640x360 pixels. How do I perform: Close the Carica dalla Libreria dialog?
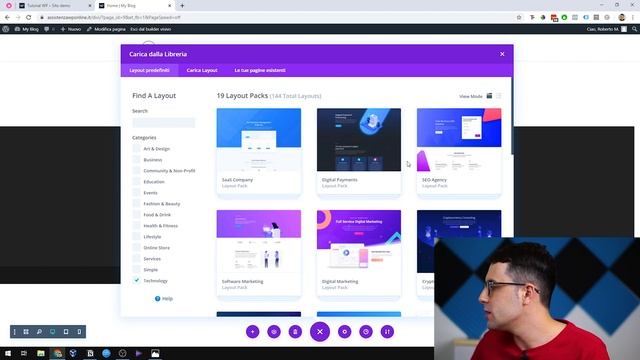502,54
